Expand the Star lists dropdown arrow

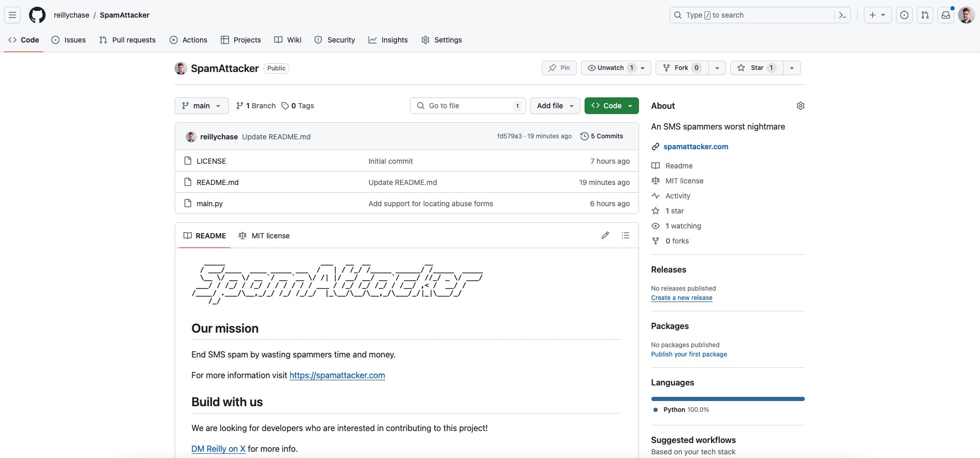[x=792, y=68]
